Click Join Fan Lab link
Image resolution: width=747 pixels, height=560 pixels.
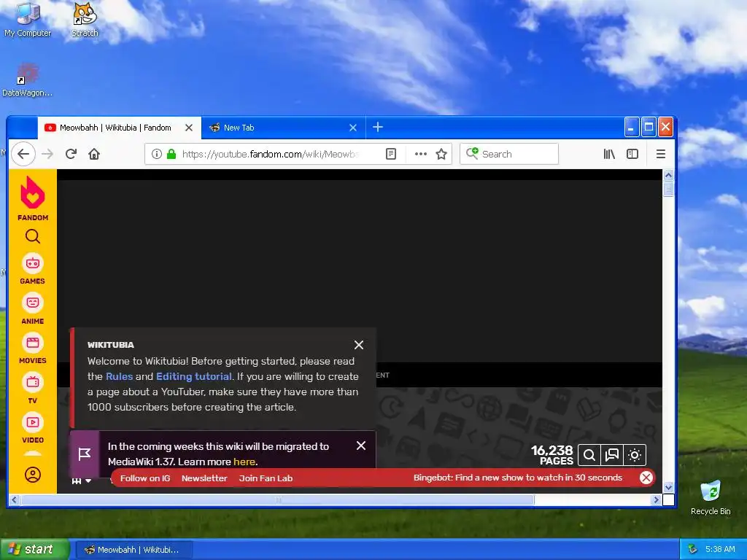[x=266, y=478]
